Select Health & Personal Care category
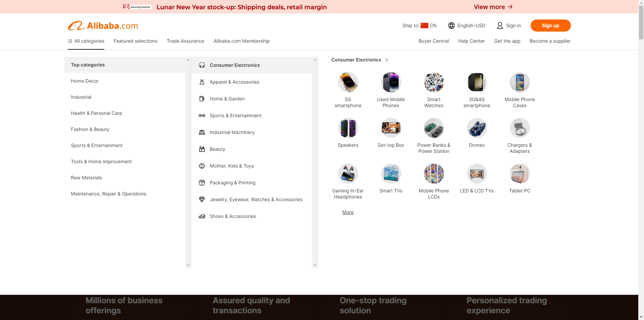 (125, 113)
